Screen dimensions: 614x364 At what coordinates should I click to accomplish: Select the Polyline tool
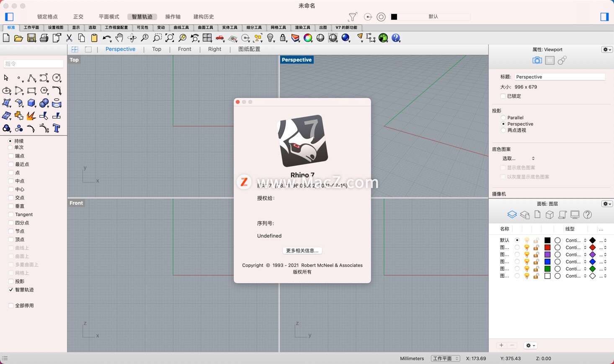[x=31, y=78]
